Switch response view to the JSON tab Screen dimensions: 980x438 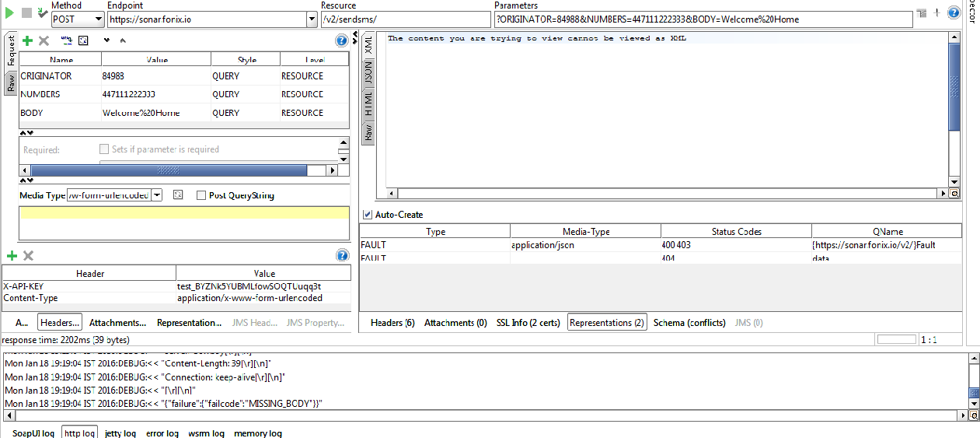(x=368, y=73)
